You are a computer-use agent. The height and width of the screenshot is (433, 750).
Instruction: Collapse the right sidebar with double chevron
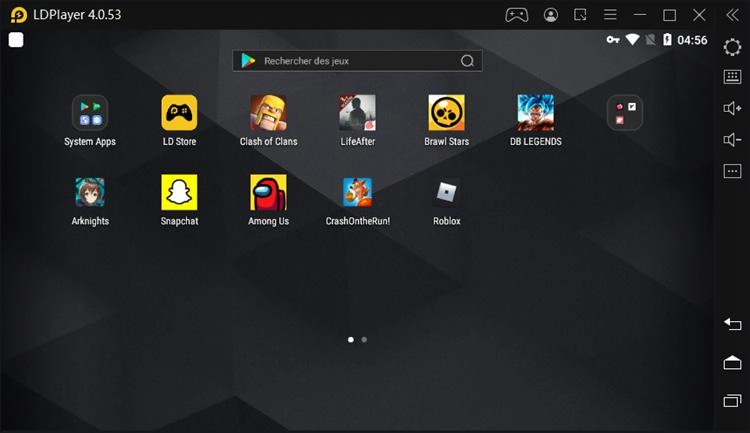(x=733, y=15)
